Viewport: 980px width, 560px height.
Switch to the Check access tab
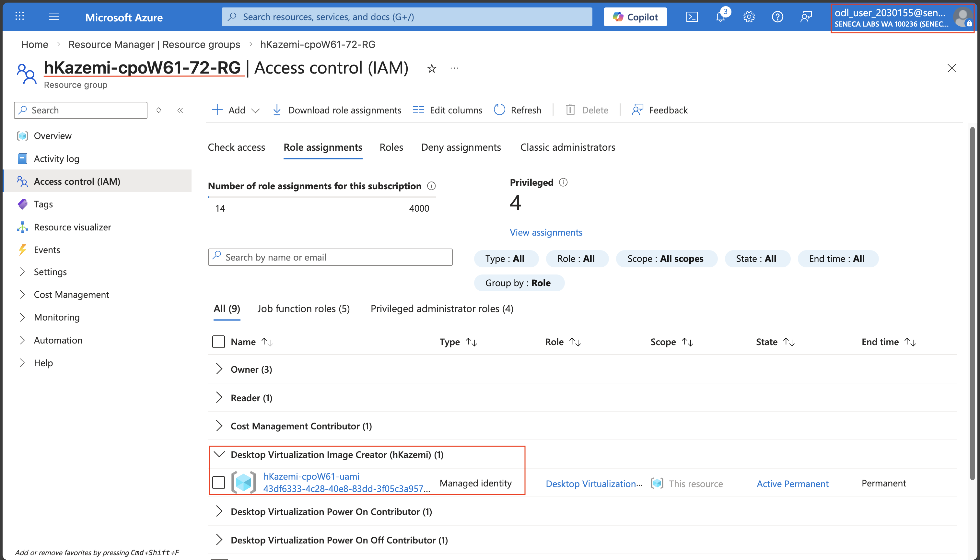pos(236,147)
